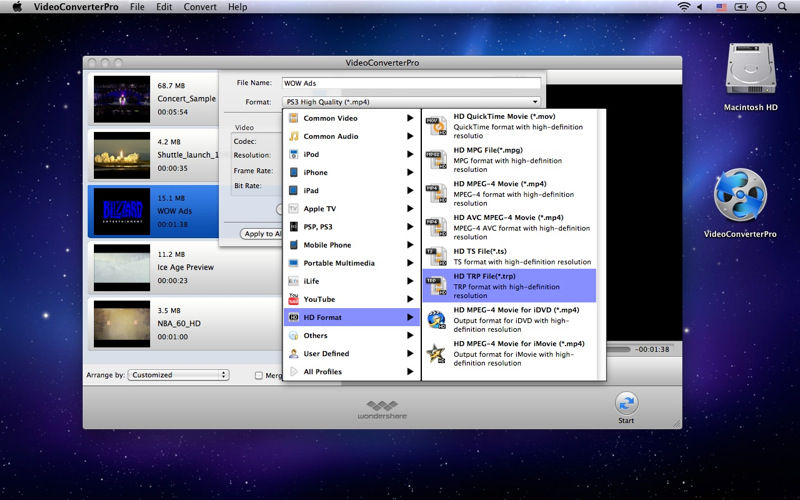Click the iPod device icon

coord(293,154)
